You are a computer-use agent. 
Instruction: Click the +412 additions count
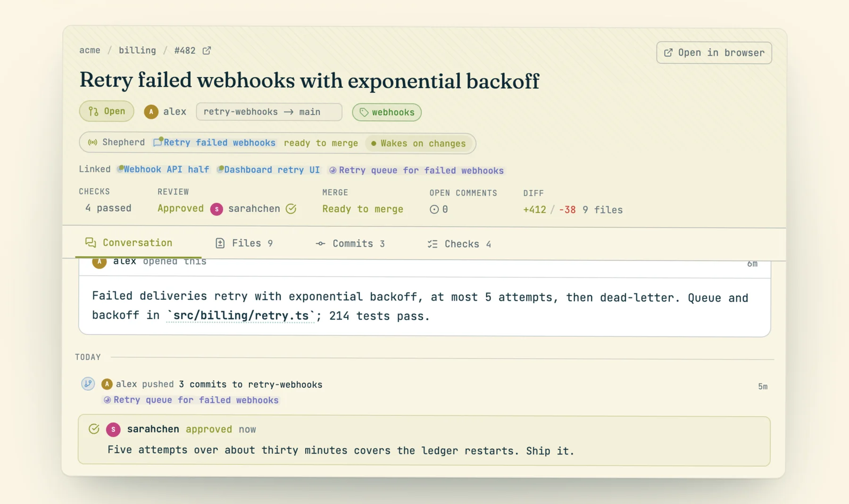point(534,210)
